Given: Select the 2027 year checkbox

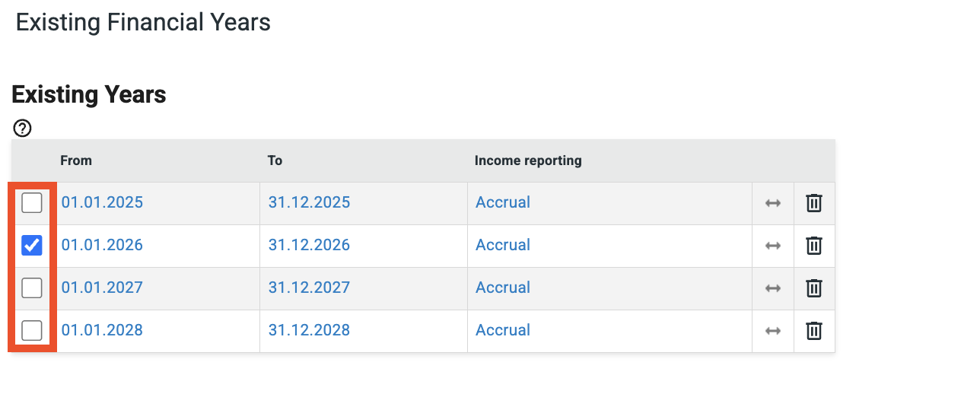Looking at the screenshot, I should (x=32, y=288).
